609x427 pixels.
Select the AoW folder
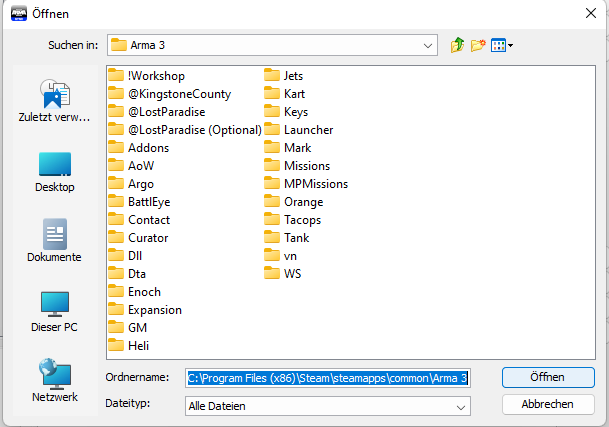[131, 166]
